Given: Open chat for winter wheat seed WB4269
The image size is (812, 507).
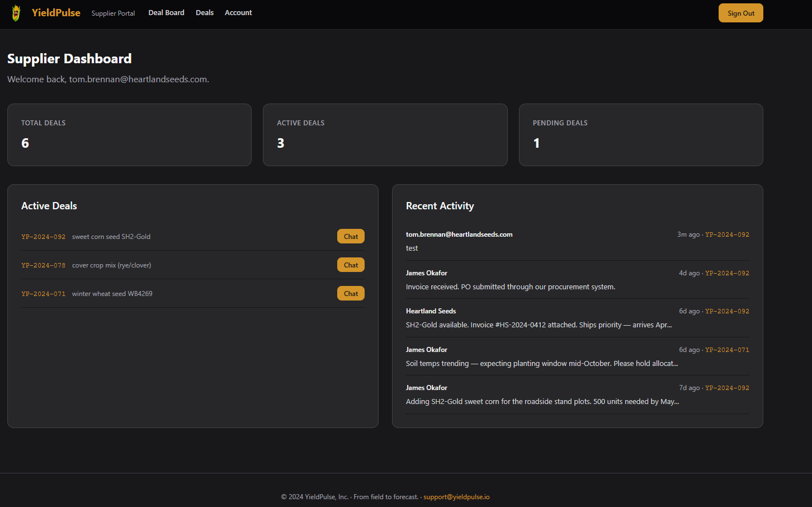Looking at the screenshot, I should tap(351, 294).
